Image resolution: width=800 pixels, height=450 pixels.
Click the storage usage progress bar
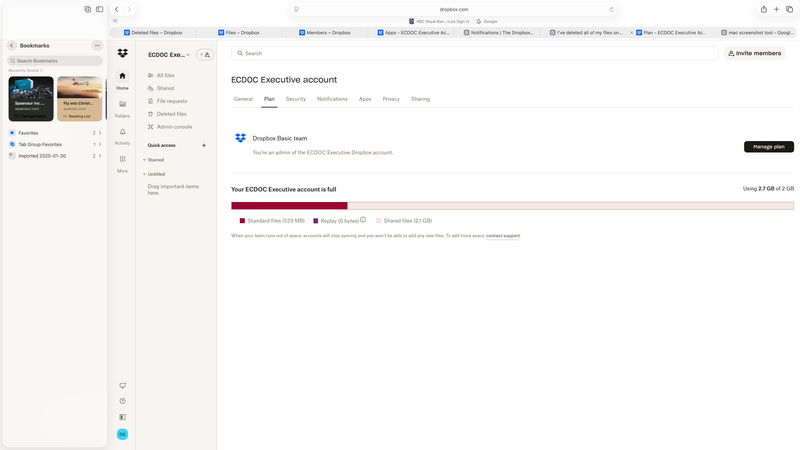[x=512, y=206]
